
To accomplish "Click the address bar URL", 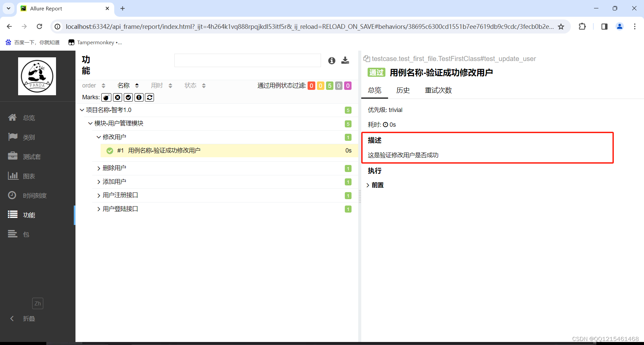I will 310,26.
